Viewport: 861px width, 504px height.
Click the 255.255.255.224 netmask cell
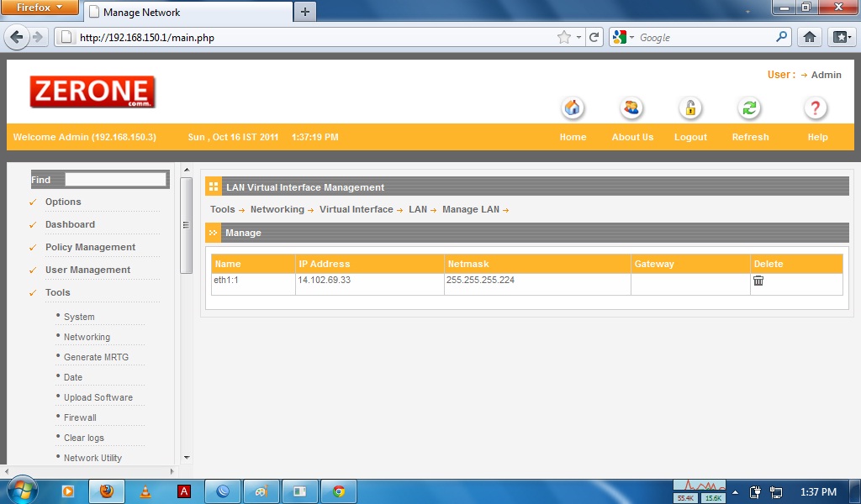point(537,284)
